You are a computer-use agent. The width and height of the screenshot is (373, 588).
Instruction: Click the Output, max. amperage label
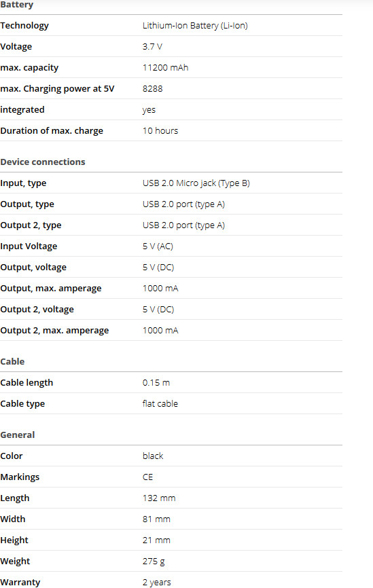(x=51, y=288)
